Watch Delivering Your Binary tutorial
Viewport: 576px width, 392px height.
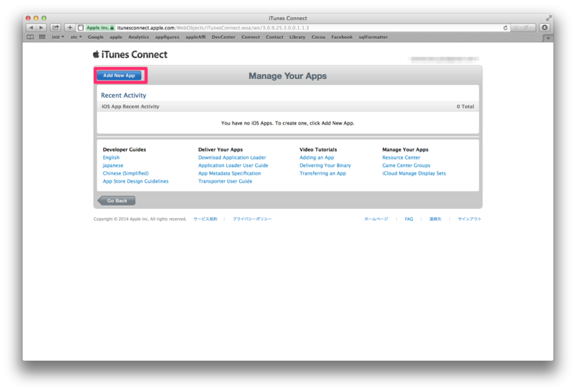click(x=325, y=165)
